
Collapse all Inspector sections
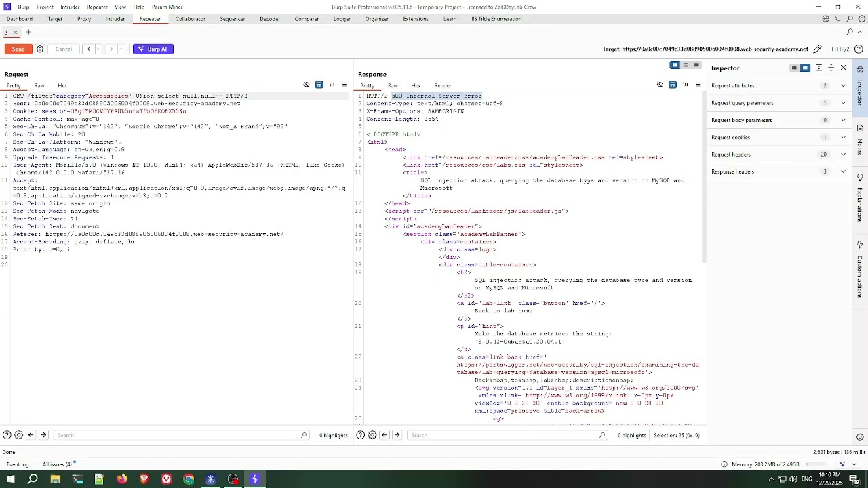tap(831, 68)
